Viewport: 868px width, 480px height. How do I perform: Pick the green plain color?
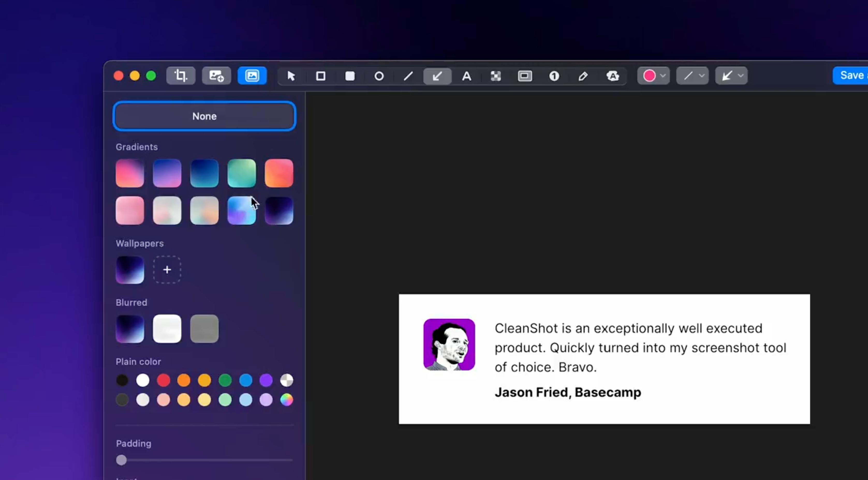coord(225,380)
